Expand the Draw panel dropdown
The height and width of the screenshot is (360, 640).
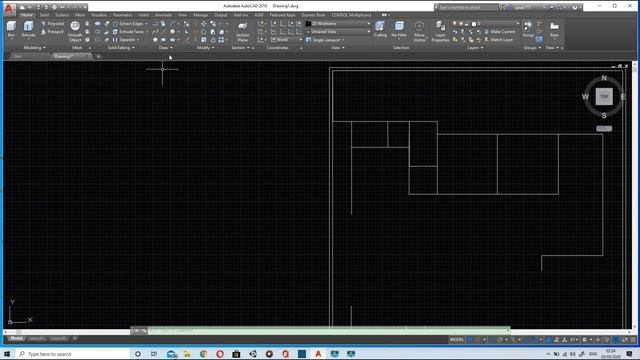165,48
